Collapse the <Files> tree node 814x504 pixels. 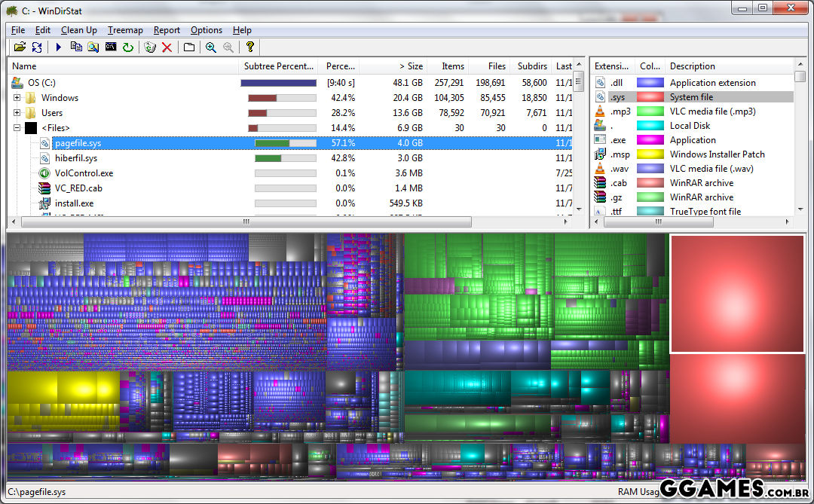click(17, 128)
